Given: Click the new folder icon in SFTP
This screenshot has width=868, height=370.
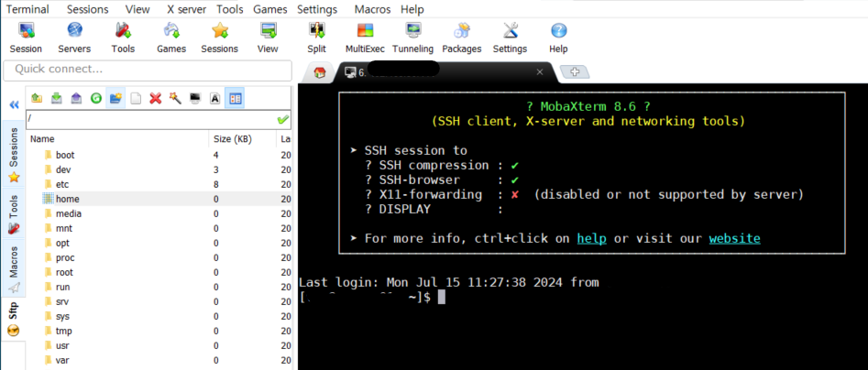Looking at the screenshot, I should point(115,98).
